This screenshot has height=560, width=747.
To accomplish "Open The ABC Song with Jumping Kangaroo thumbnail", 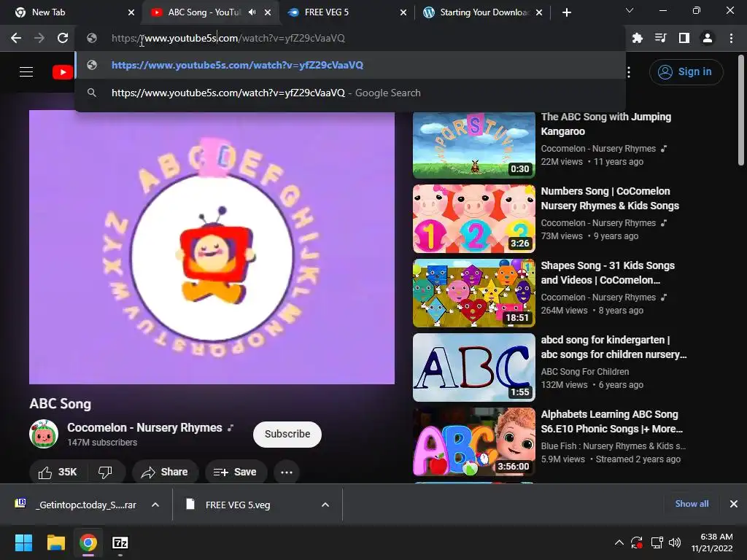I will tap(474, 145).
